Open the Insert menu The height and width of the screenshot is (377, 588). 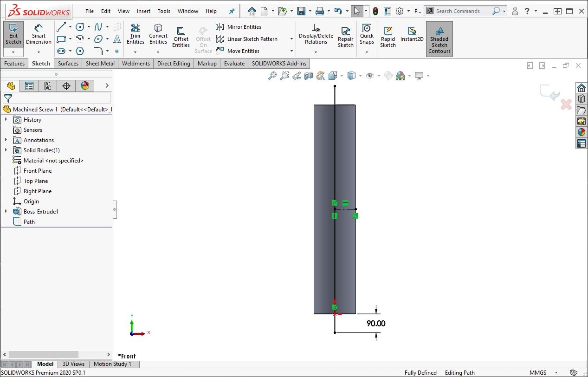point(143,11)
